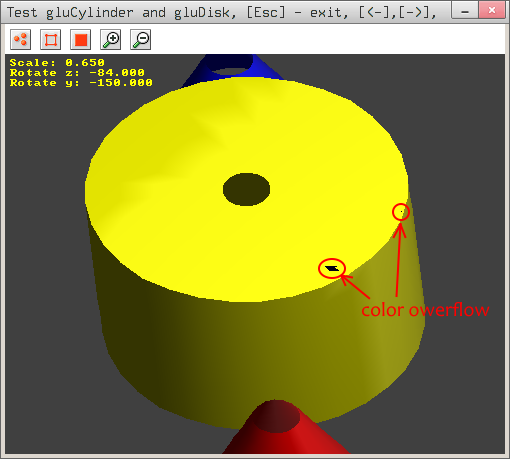
Task: Click the window title bar text
Action: point(221,13)
